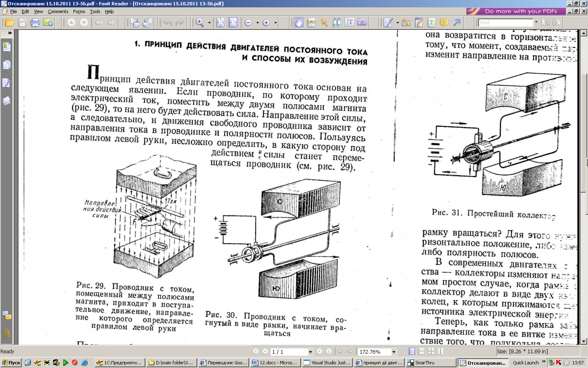Open the page number dropdown
The width and height of the screenshot is (588, 368).
pos(310,352)
